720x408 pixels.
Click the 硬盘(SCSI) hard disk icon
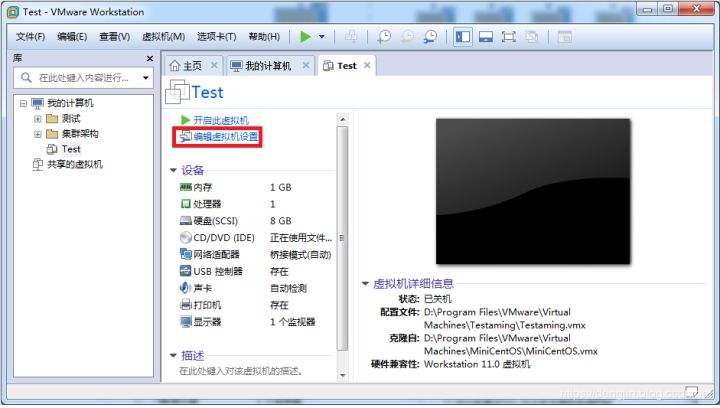point(186,220)
